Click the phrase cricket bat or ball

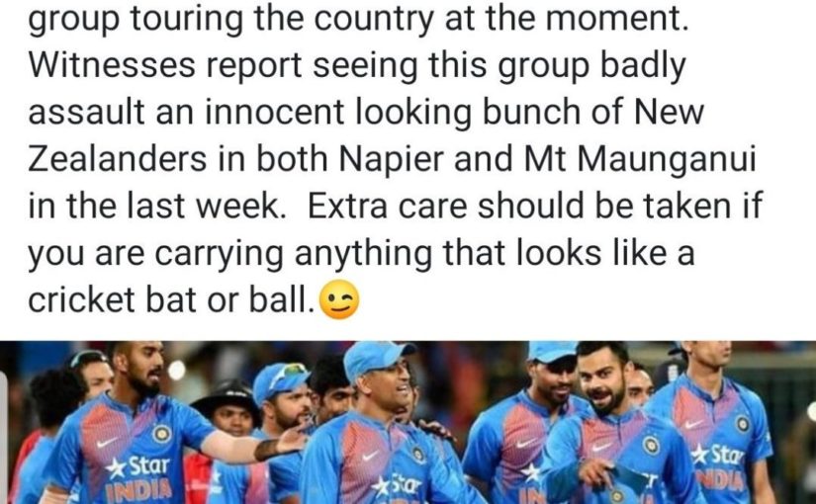(x=171, y=300)
